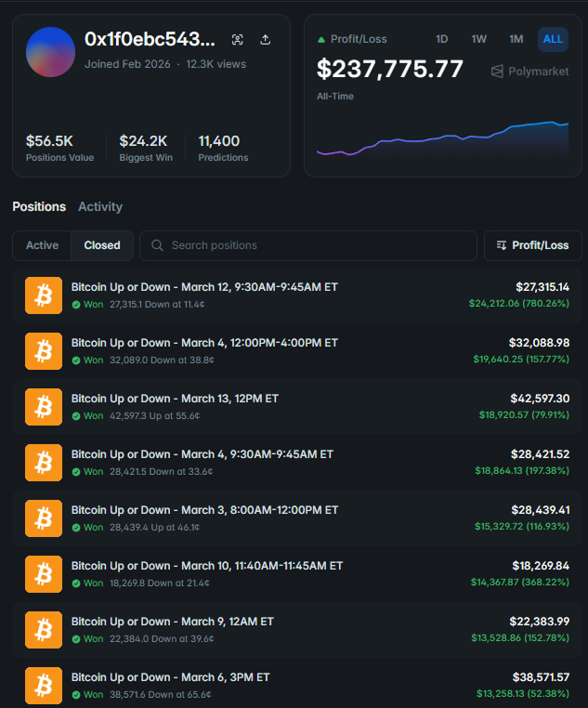Click '27,315.1 Down at 11.4¢' position detail
The width and height of the screenshot is (588, 708).
[157, 305]
